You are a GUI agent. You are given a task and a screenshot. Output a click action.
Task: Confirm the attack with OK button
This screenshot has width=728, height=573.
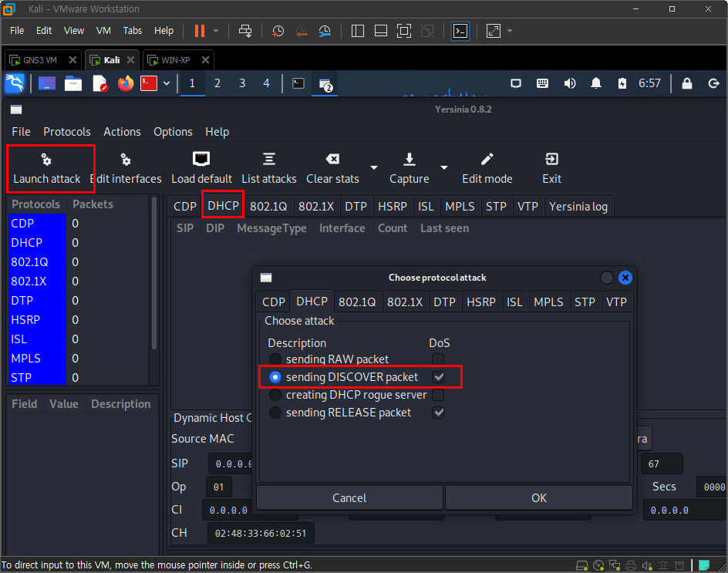coord(538,497)
